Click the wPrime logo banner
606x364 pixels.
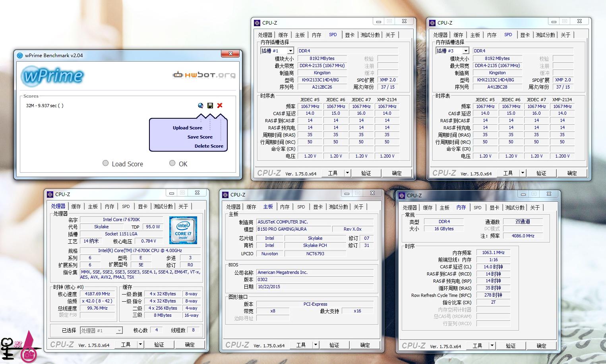point(52,75)
